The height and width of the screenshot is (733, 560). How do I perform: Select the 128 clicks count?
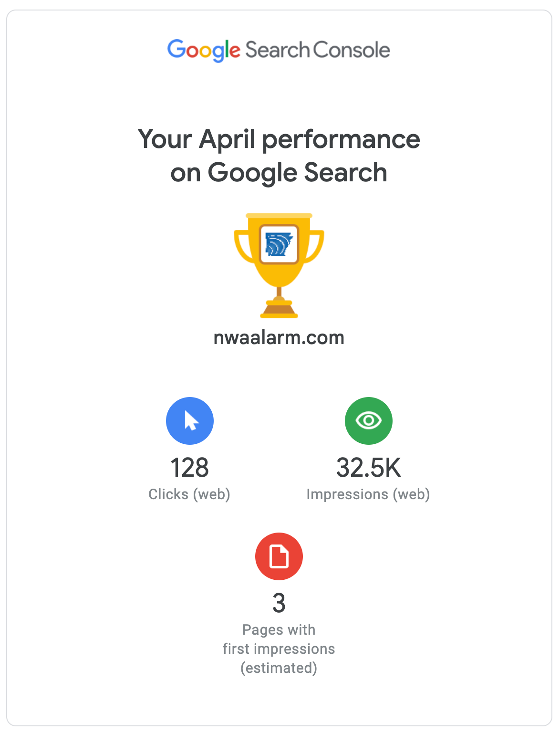(x=190, y=468)
